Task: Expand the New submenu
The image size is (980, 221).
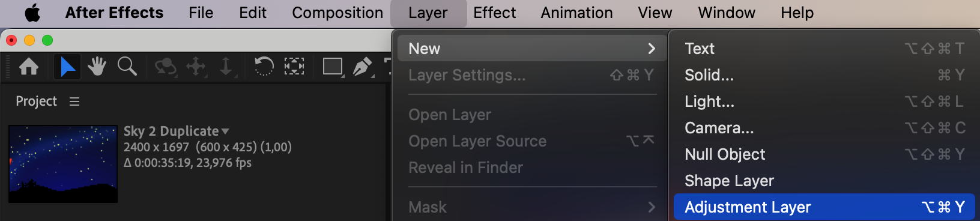Action: point(529,49)
